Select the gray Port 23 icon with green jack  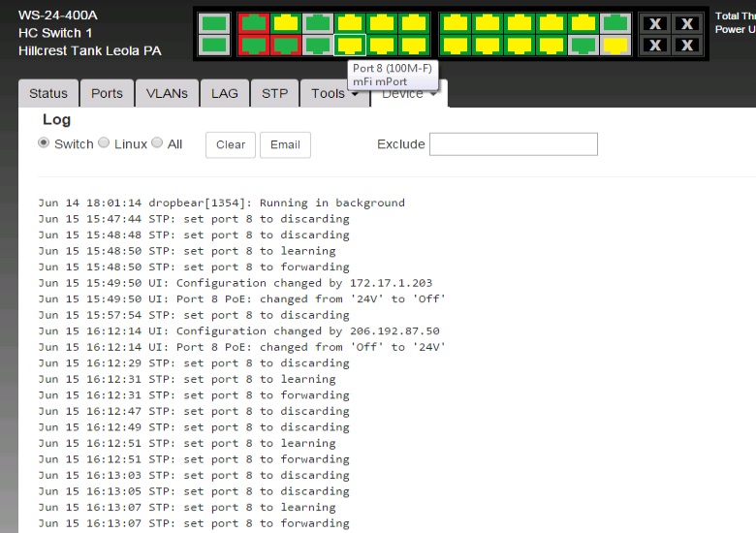pyautogui.click(x=613, y=23)
